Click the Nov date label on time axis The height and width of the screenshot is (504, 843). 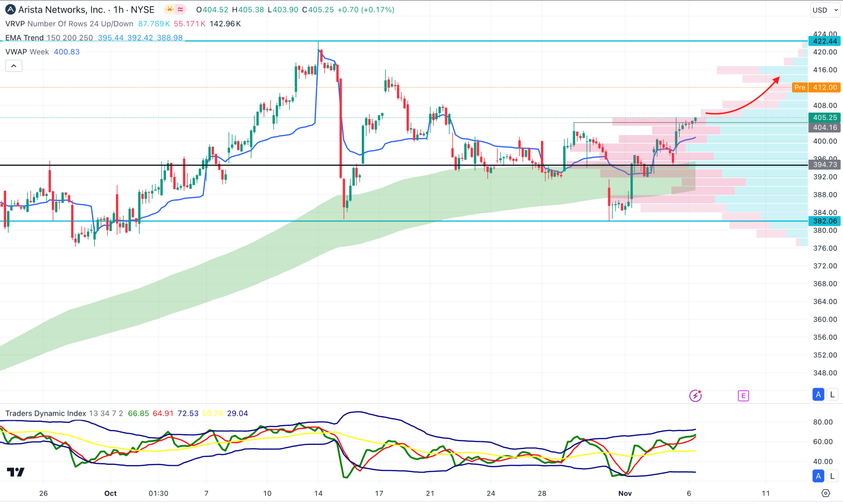point(625,493)
